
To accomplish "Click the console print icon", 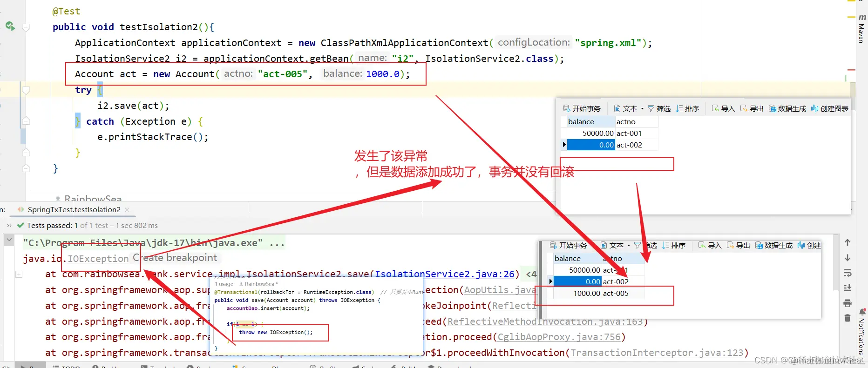I will [848, 303].
